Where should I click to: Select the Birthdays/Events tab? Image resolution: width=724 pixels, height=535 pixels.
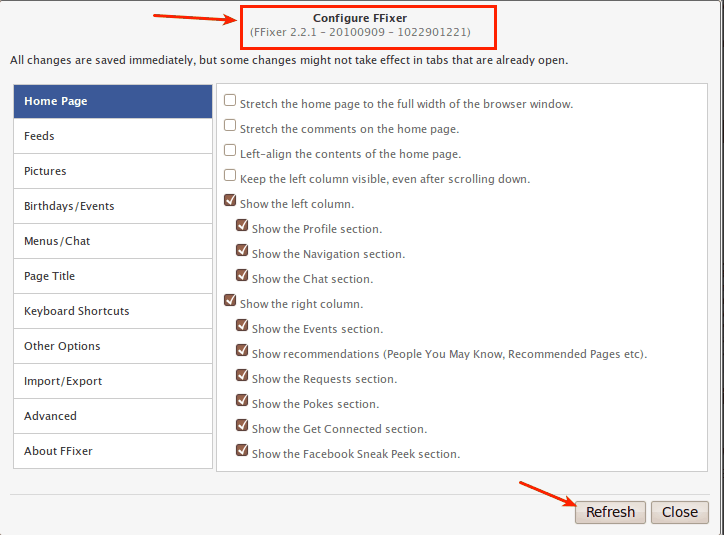113,206
